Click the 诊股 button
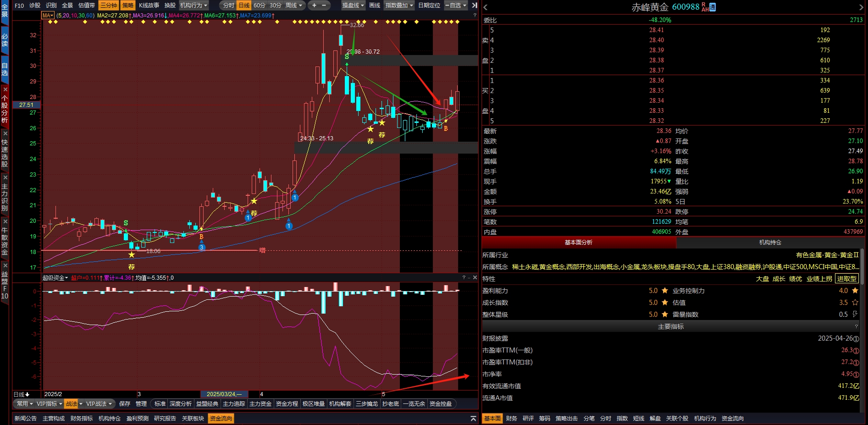868x425 pixels. tap(35, 6)
